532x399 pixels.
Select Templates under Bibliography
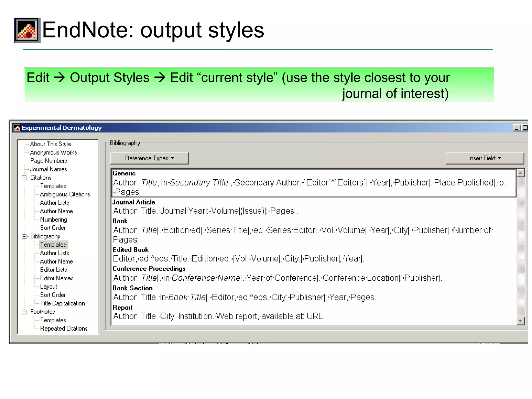tap(53, 245)
